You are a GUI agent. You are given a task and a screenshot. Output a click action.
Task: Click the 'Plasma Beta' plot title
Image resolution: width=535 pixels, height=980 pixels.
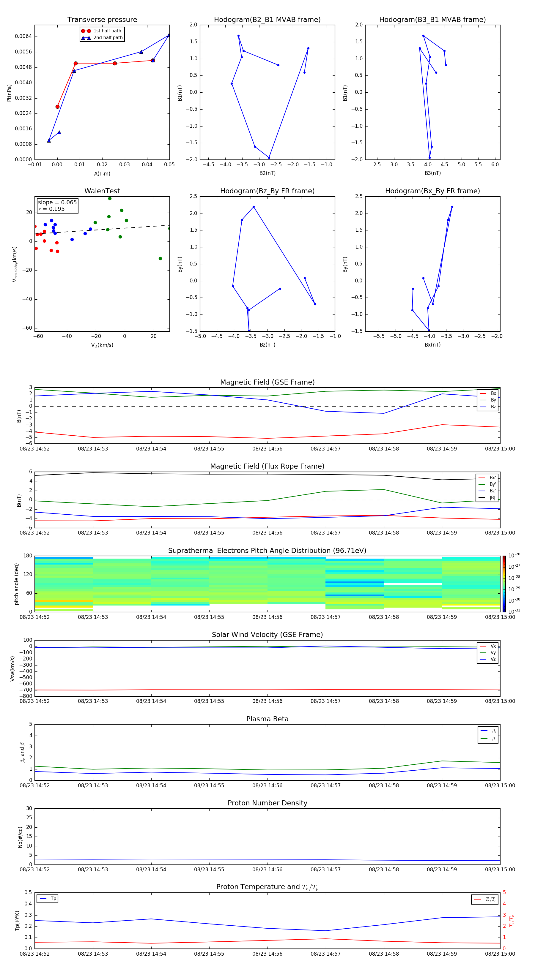point(267,719)
